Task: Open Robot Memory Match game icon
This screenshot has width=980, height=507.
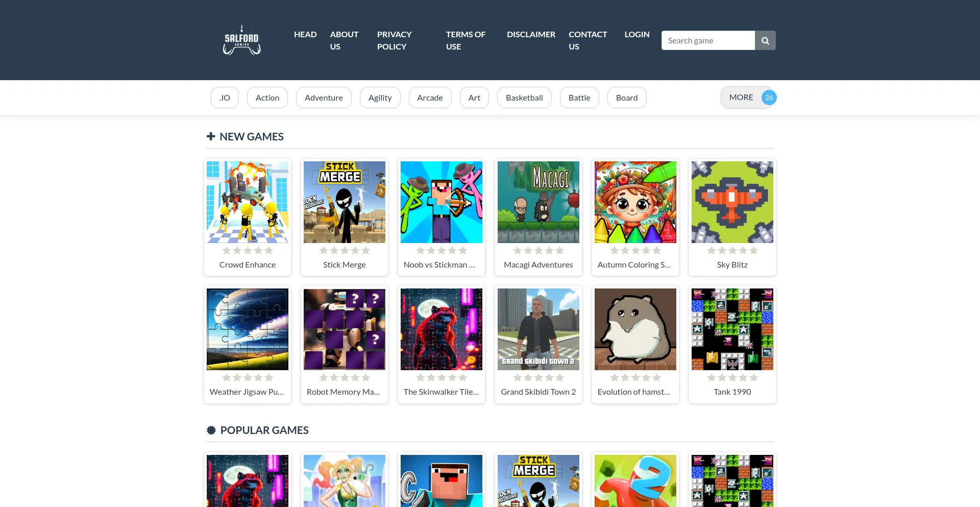Action: coord(345,329)
